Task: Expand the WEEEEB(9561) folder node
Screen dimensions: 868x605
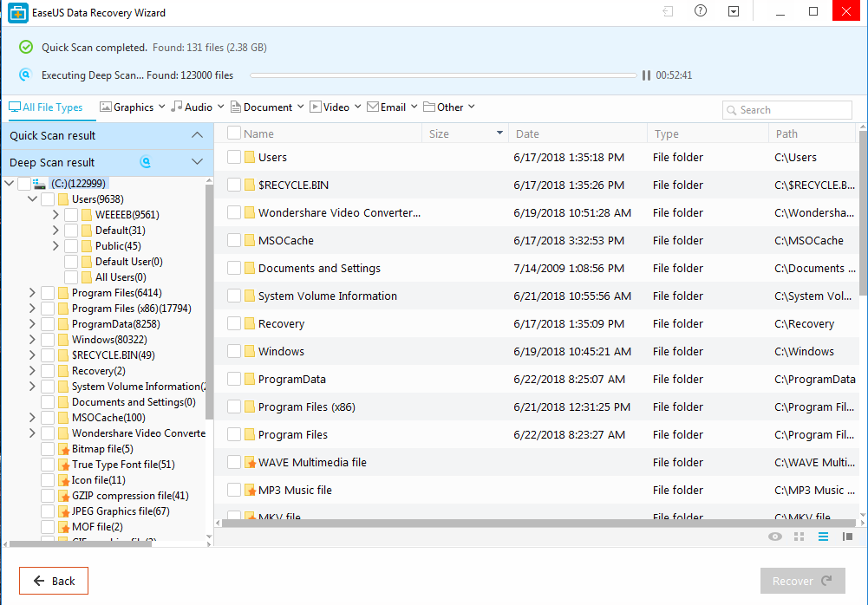Action: [x=55, y=215]
